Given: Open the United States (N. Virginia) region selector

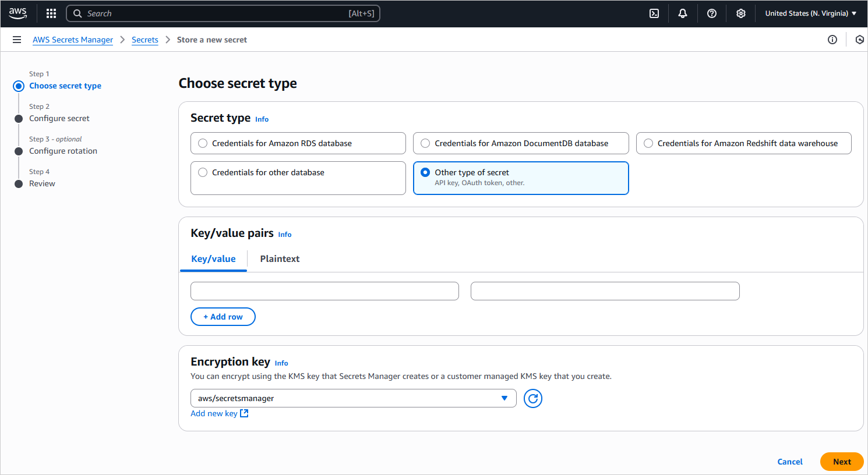Looking at the screenshot, I should click(810, 13).
